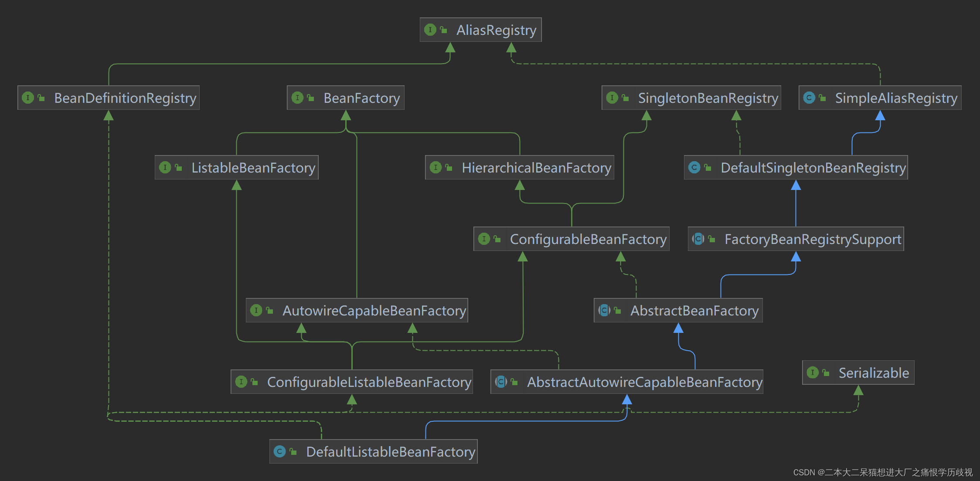Click the public visibility icon beside AliasRegistry
The height and width of the screenshot is (481, 980).
443,30
